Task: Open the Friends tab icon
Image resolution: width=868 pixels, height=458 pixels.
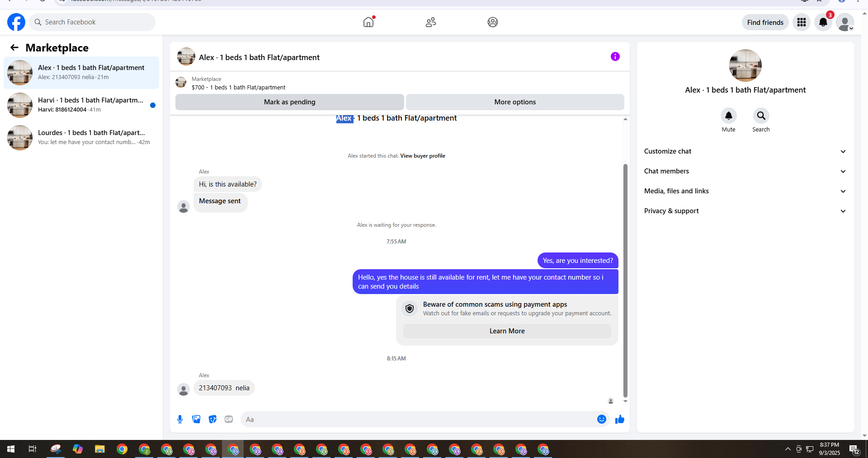Action: (431, 22)
